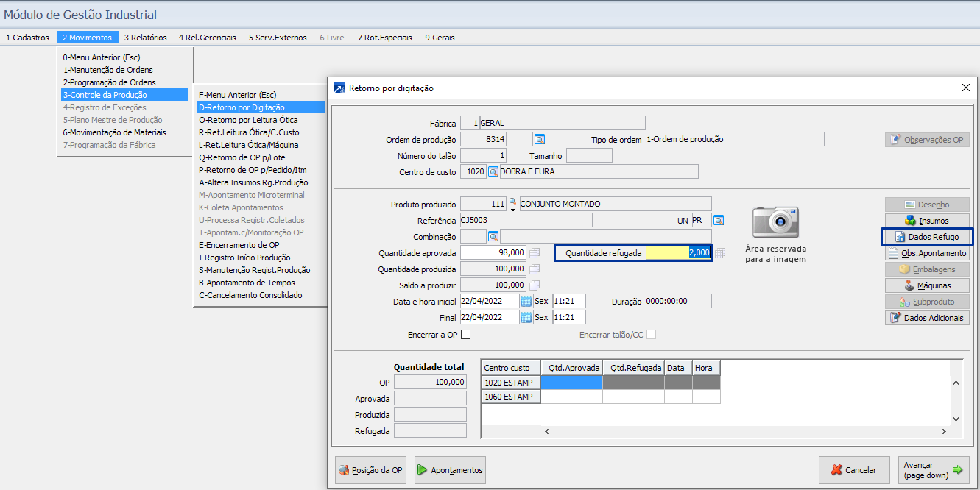Open the Centro de custo search icon

point(493,171)
